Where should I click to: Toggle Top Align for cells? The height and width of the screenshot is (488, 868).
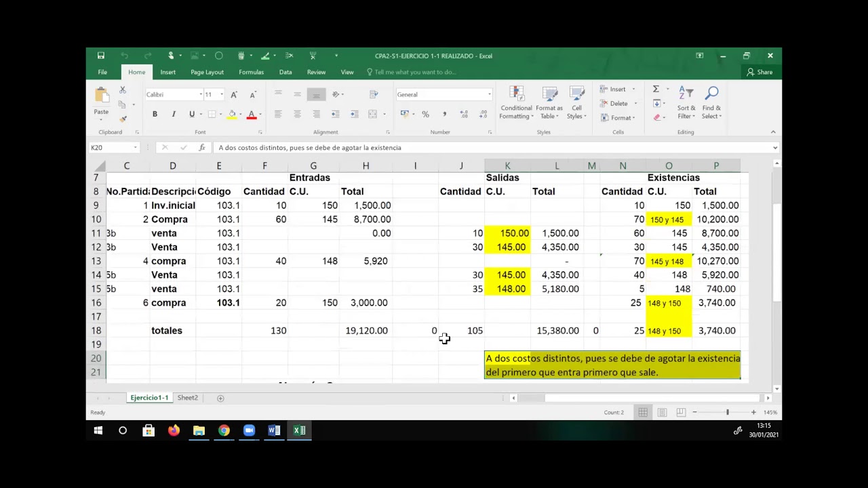(x=278, y=95)
